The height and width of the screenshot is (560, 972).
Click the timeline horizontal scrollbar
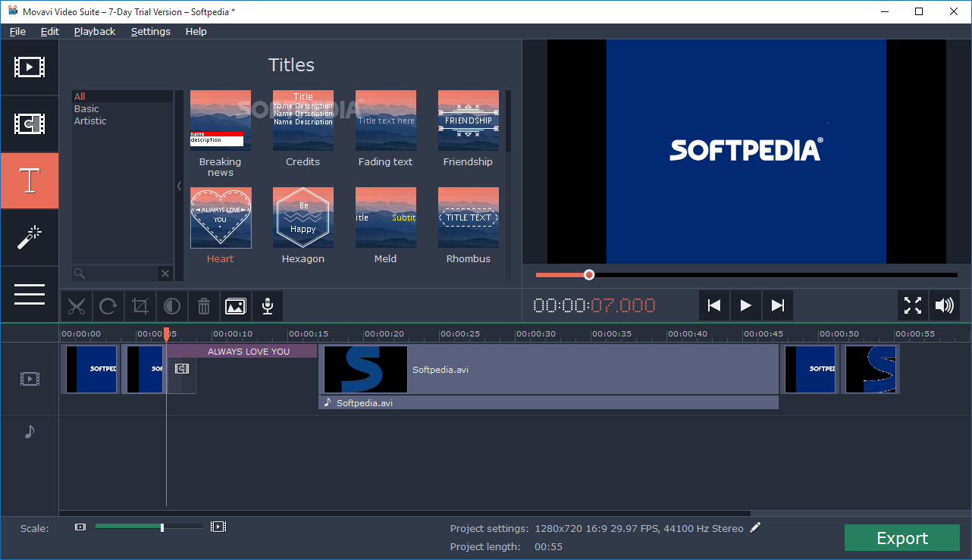[x=405, y=513]
